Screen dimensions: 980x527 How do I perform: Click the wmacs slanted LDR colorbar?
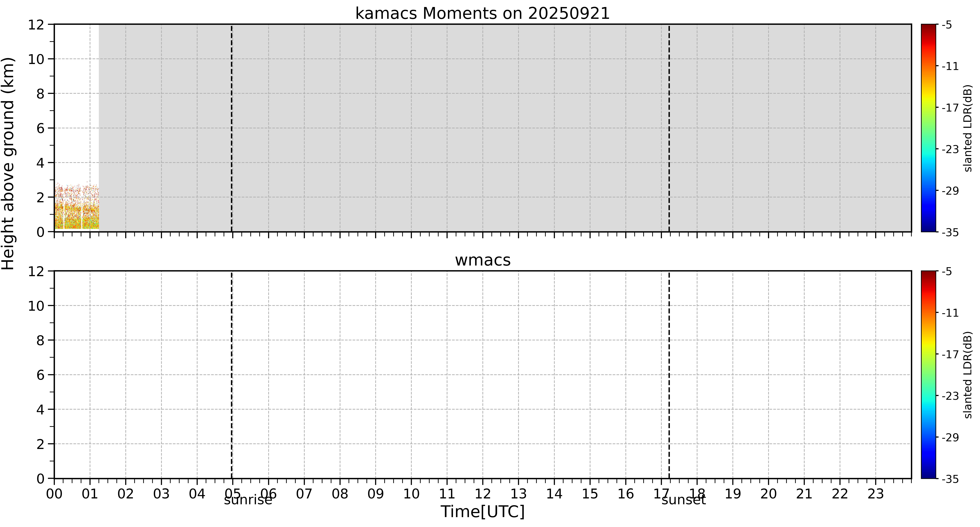tap(929, 375)
